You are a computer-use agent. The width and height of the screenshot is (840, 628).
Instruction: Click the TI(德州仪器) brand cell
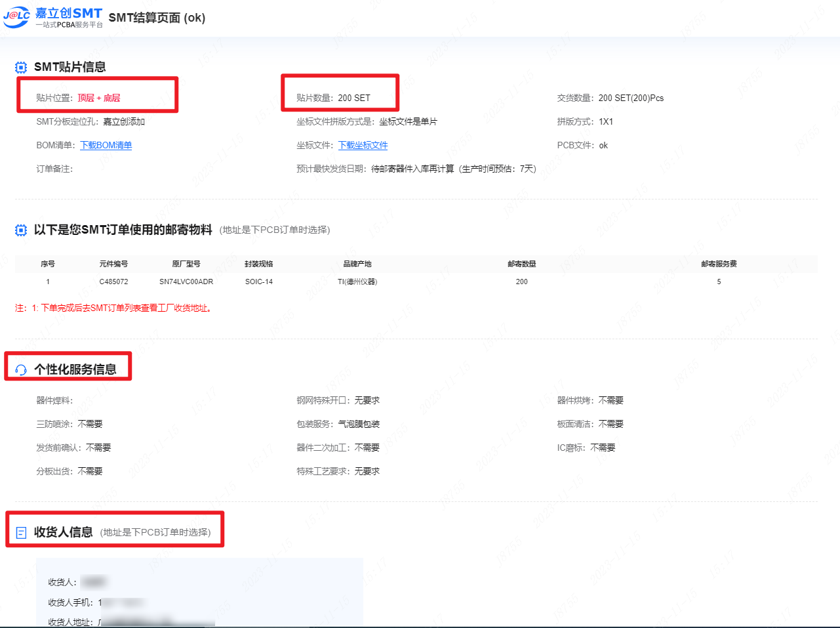click(x=357, y=282)
